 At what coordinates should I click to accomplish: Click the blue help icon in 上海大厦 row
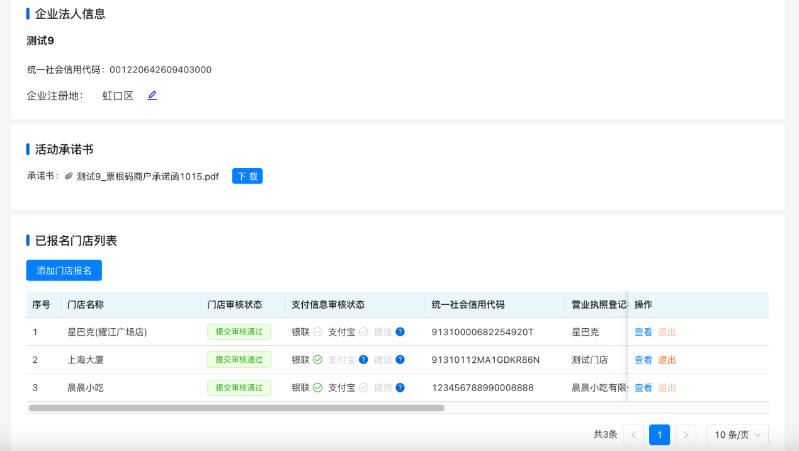(400, 360)
